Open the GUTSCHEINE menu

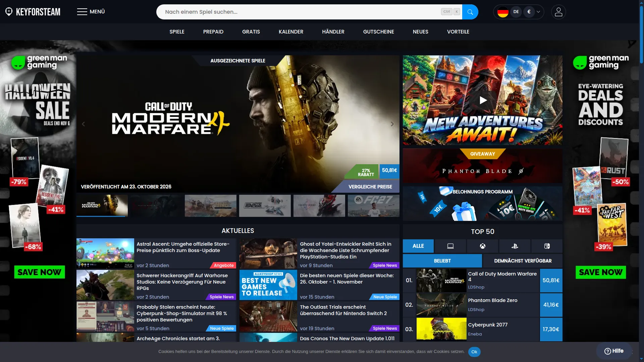pos(378,32)
